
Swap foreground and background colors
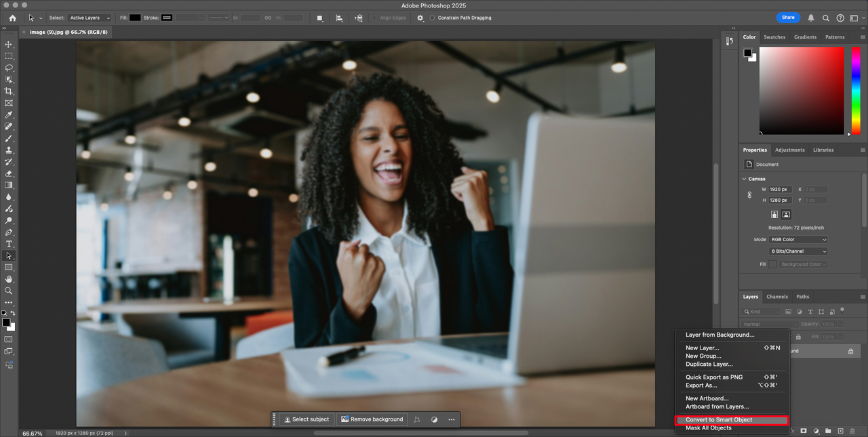13,313
